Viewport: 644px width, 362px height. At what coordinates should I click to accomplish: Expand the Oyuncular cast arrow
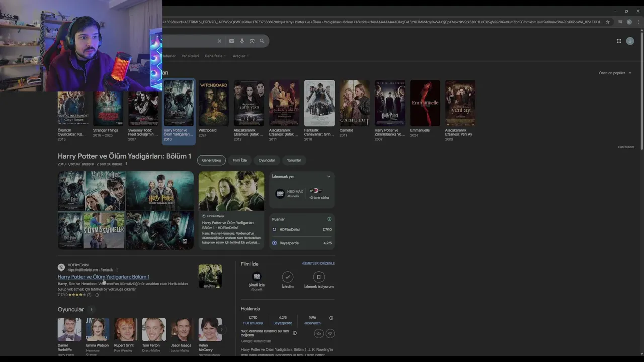pos(91,310)
